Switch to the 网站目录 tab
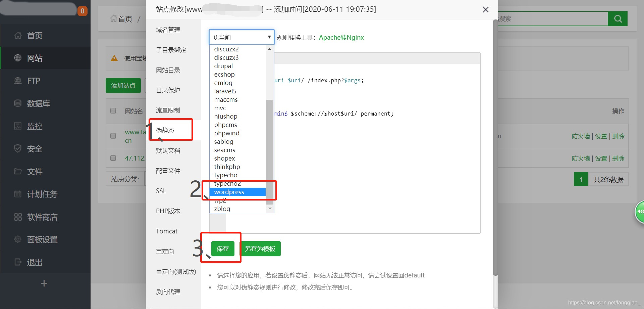The width and height of the screenshot is (644, 309). [x=168, y=70]
